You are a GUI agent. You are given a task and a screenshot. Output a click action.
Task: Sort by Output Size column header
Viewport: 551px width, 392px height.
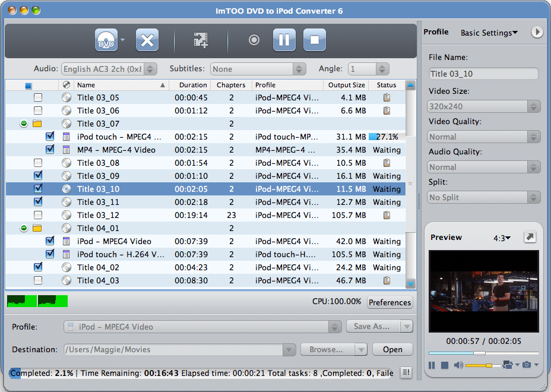(347, 85)
